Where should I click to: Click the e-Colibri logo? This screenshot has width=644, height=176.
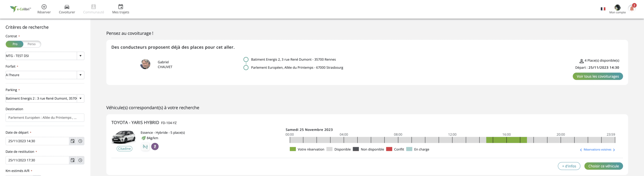20,9
